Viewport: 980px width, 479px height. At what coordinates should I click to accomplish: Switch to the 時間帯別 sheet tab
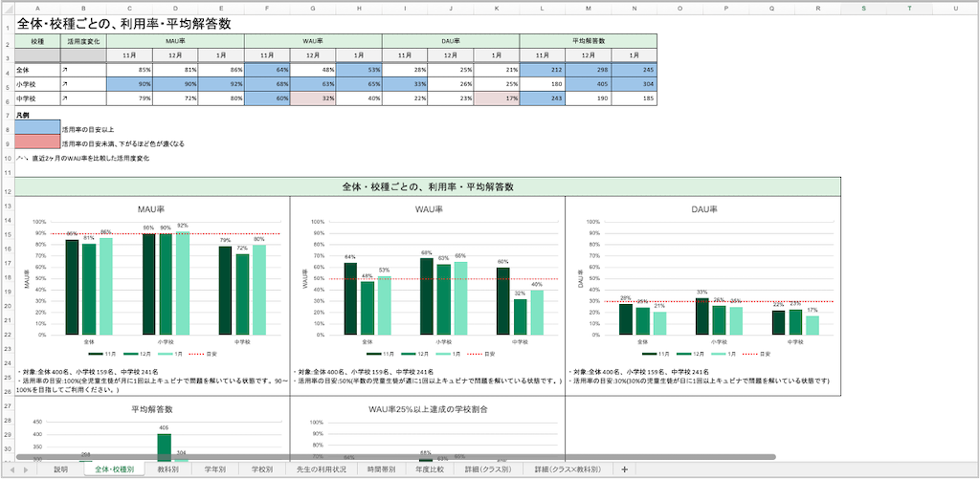[381, 469]
